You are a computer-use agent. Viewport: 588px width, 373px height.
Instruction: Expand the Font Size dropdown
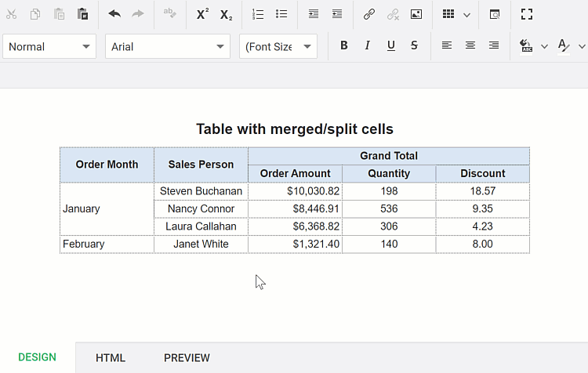278,46
